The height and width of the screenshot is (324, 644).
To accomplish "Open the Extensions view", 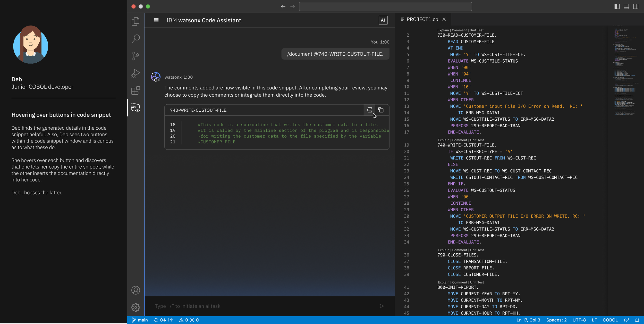I will [x=135, y=91].
